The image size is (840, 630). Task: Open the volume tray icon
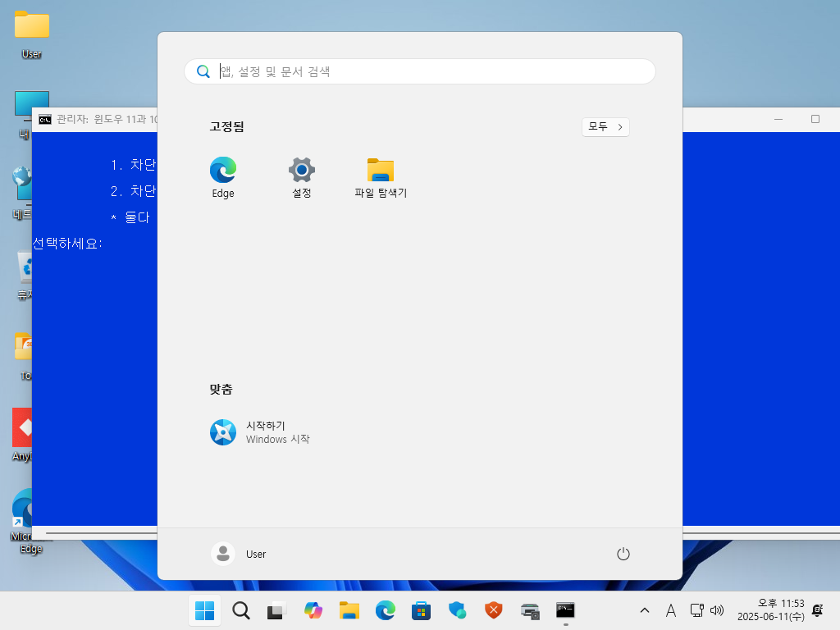pyautogui.click(x=717, y=610)
